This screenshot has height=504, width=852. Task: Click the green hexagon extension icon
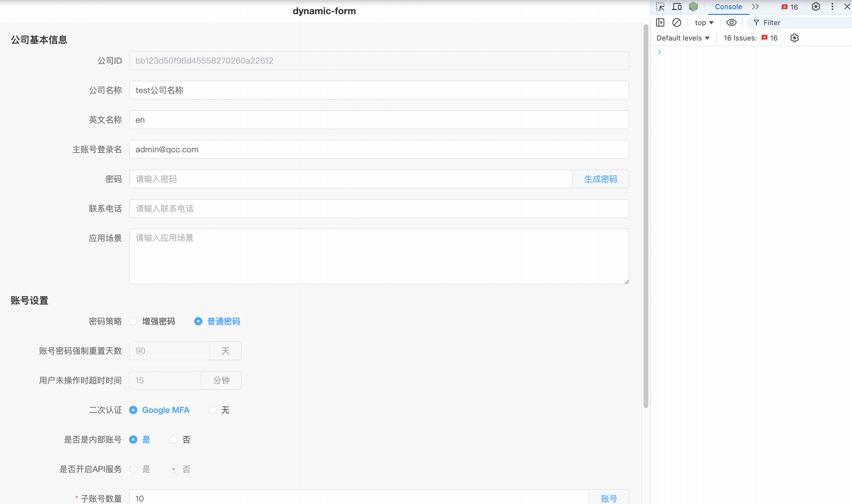pos(693,7)
